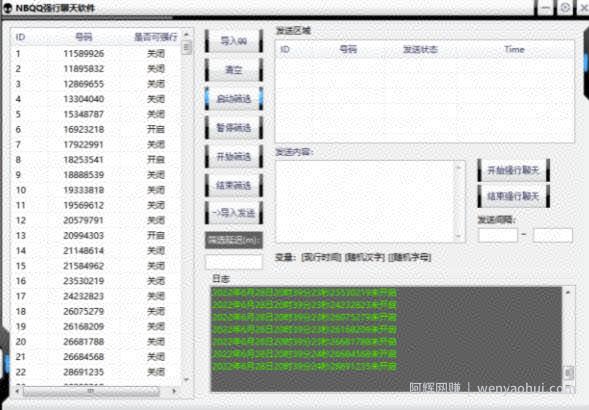Click the 发送内容 box scroll down arrow
The width and height of the screenshot is (589, 410).
[x=459, y=236]
